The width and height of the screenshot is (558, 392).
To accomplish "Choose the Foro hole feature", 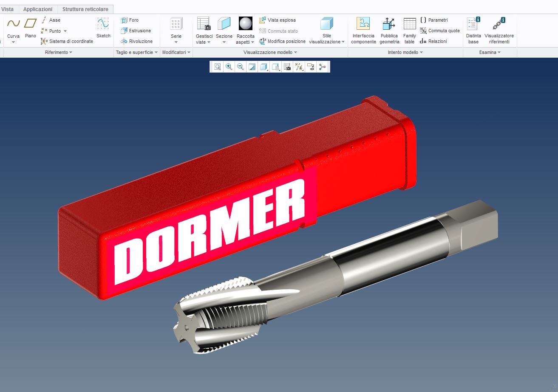I will (x=130, y=20).
